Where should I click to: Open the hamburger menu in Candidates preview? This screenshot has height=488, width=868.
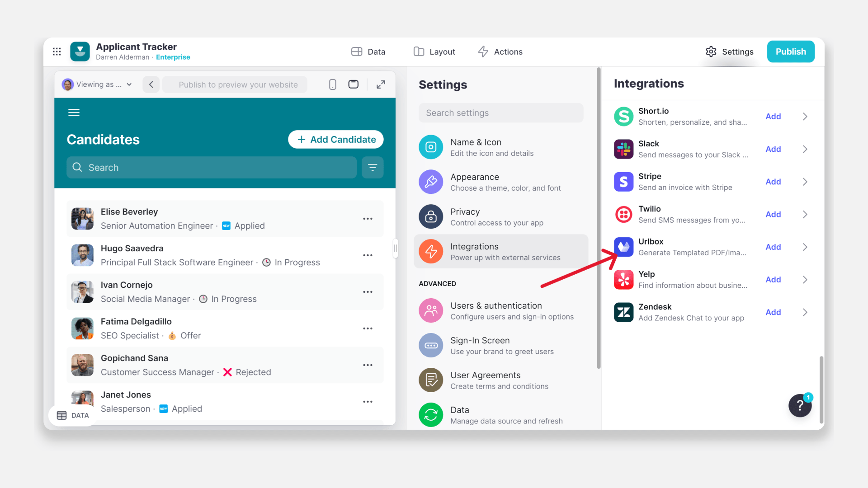(x=74, y=112)
